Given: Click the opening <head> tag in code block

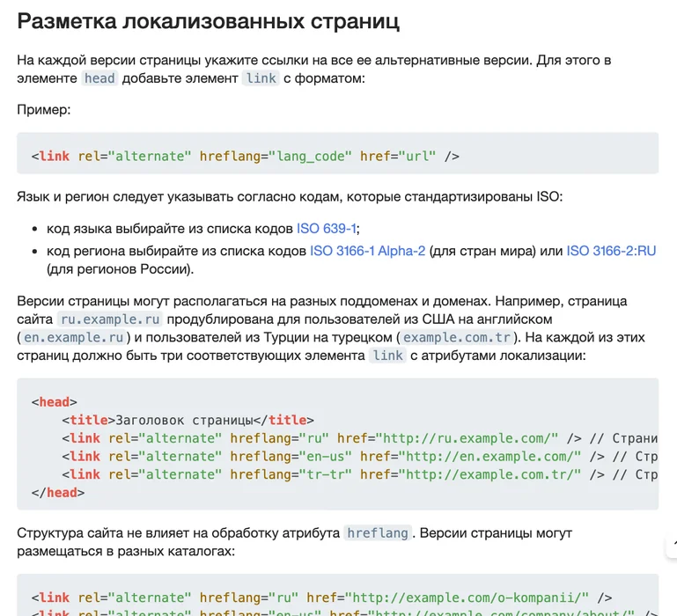Looking at the screenshot, I should click(x=54, y=402).
